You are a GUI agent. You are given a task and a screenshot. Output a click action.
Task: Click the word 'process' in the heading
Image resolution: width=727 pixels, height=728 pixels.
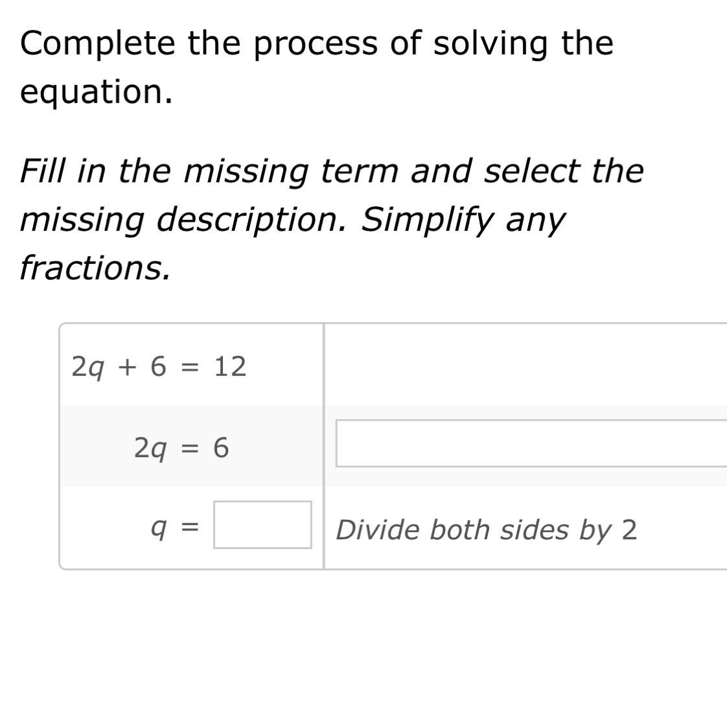315,44
